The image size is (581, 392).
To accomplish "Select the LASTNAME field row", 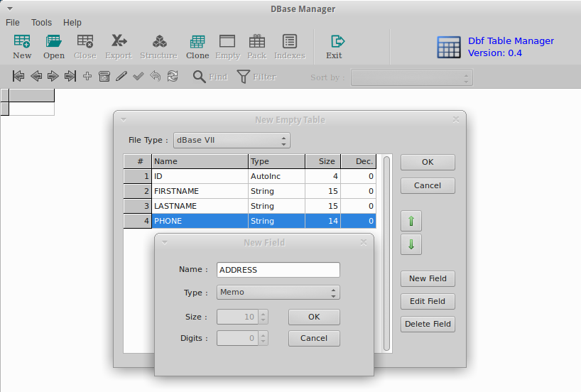I will 250,206.
